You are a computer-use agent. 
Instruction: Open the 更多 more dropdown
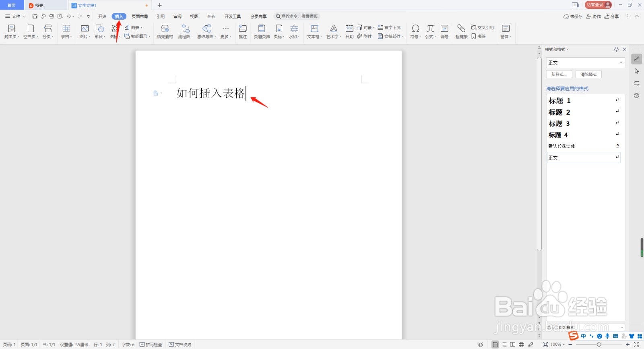(x=226, y=31)
